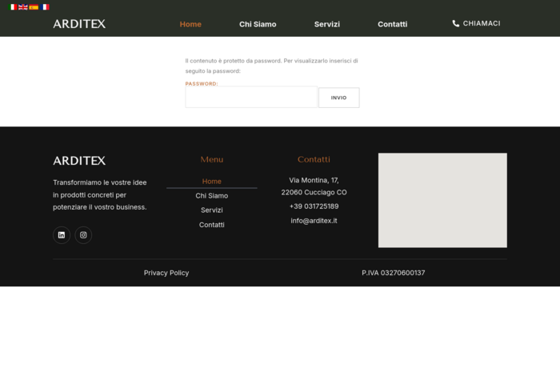Open the LinkedIn profile icon
Screen dimensions: 560x392
tap(62, 235)
